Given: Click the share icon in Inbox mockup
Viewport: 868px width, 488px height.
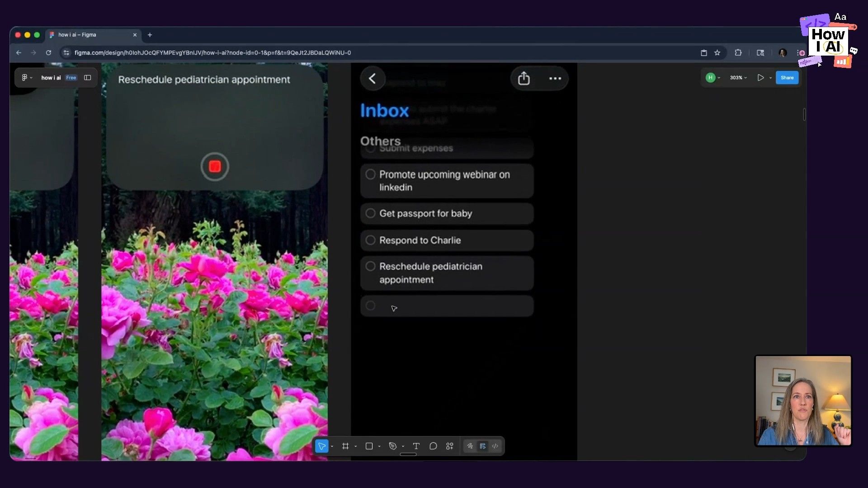Looking at the screenshot, I should (x=524, y=79).
